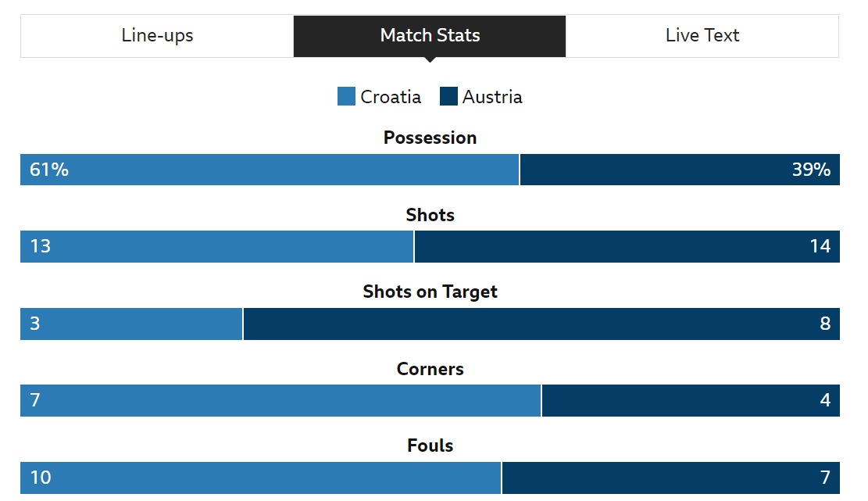Select the Match Stats tab

tap(430, 36)
